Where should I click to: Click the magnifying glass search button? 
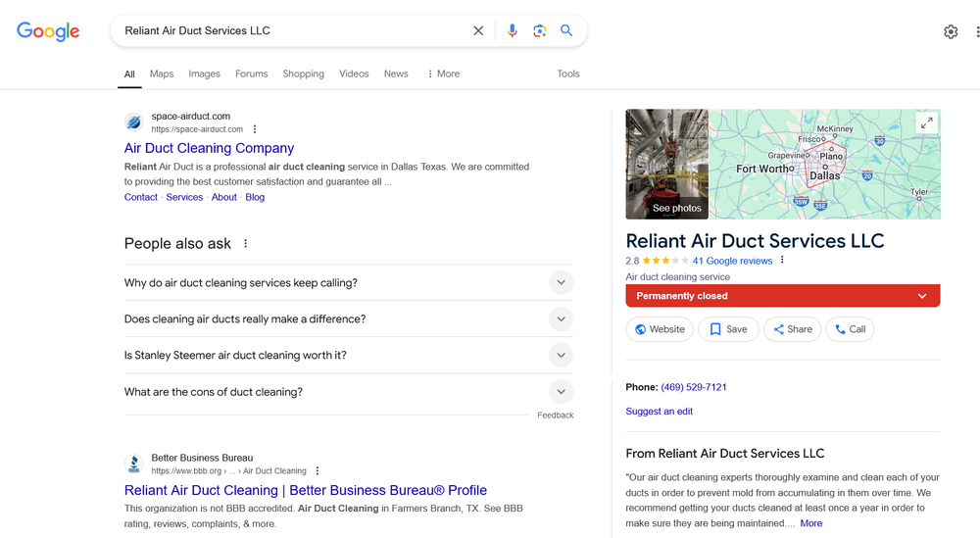566,30
